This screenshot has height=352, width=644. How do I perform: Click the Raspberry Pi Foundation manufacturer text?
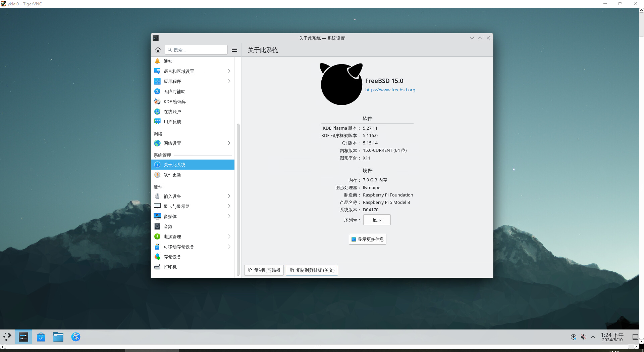tap(388, 195)
